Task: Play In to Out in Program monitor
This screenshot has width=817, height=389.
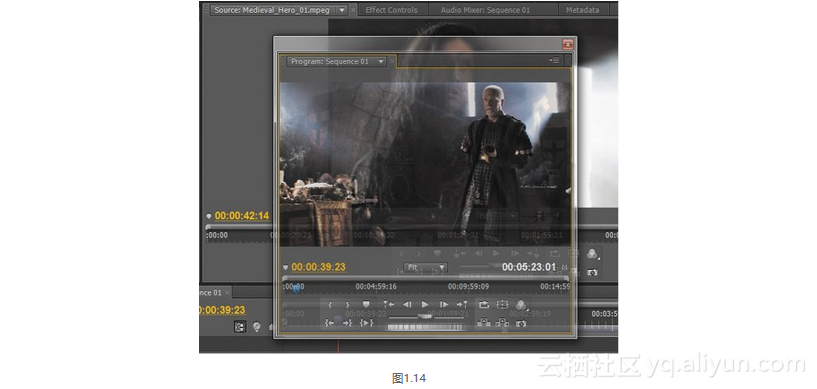Action: (x=366, y=323)
